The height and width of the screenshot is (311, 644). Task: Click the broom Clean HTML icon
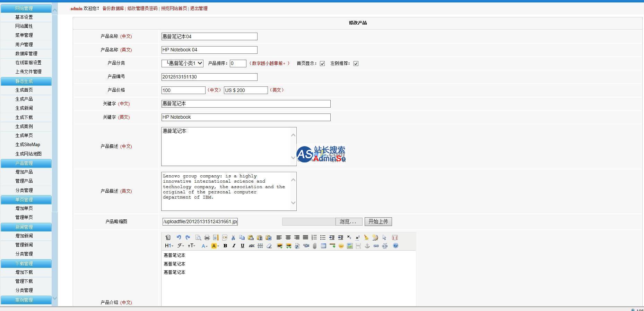366,237
